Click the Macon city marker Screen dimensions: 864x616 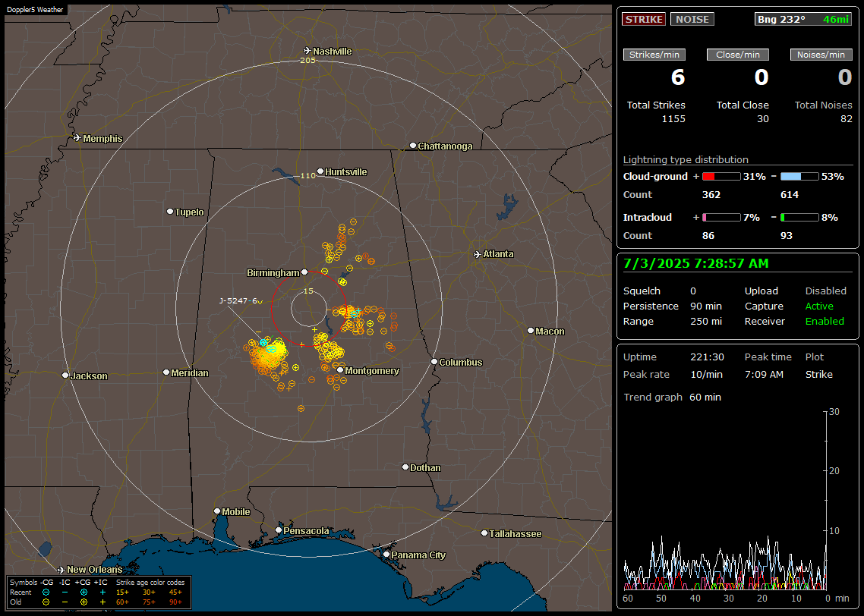click(530, 330)
